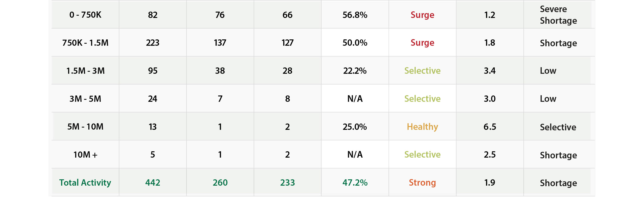644x197 pixels.
Task: Click "Surge" in the 0 - 750K row
Action: [x=422, y=15]
